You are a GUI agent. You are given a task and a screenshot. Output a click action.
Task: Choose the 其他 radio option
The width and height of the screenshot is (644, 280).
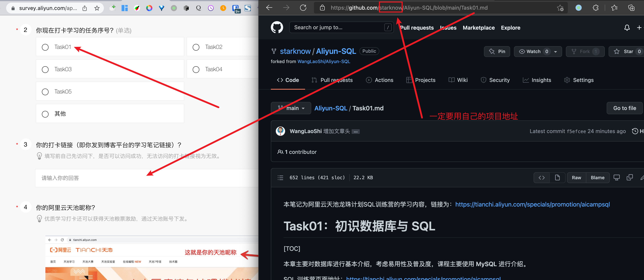[x=45, y=114]
